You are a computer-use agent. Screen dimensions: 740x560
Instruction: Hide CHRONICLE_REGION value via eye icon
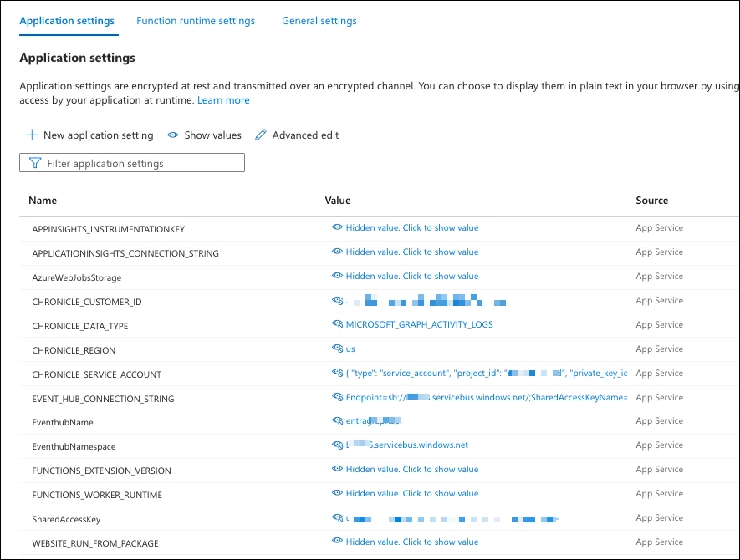(x=337, y=349)
